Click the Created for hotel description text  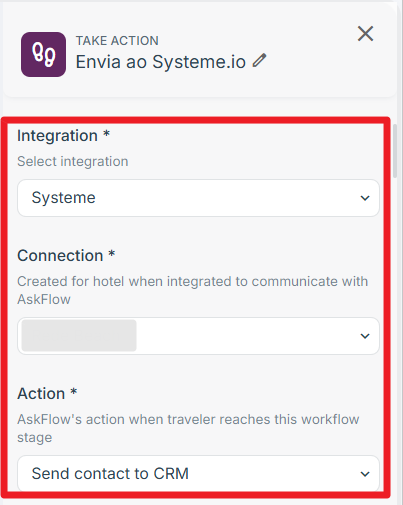(193, 290)
